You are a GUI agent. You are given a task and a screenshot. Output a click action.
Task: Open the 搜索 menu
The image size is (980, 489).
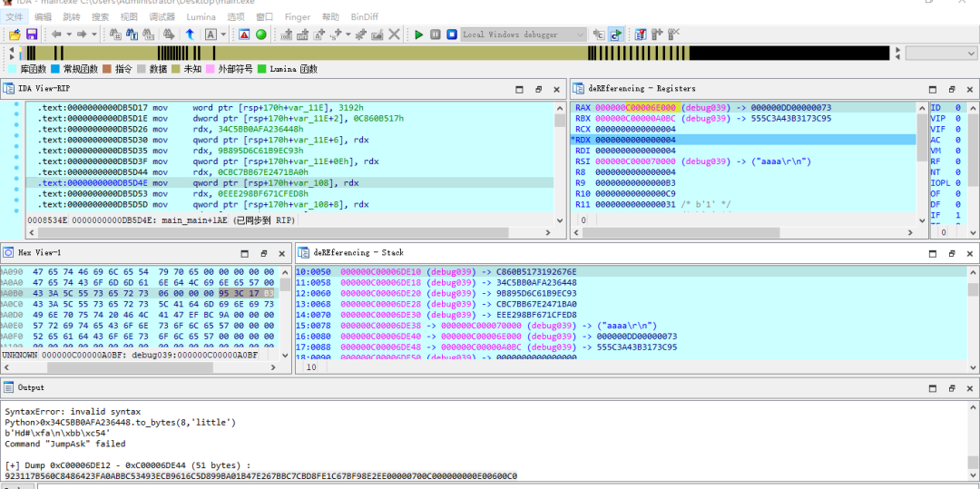coord(100,17)
